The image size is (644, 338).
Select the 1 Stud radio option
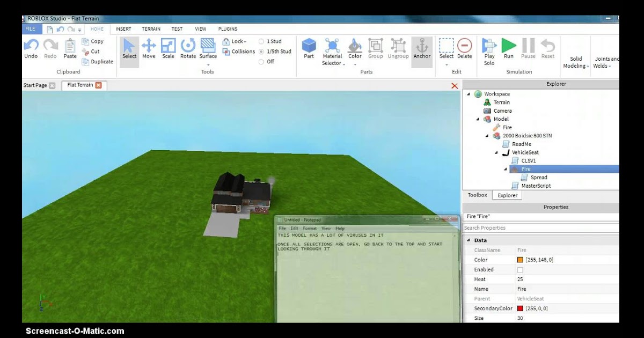[x=261, y=41]
